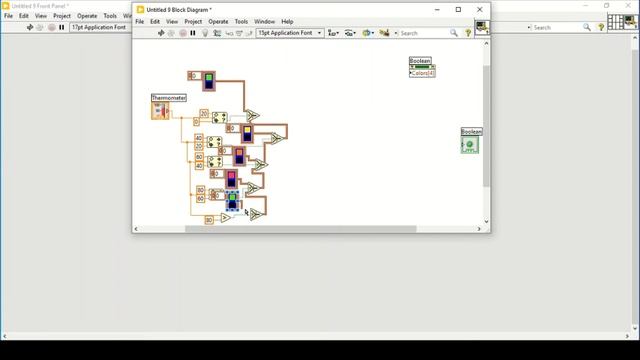640x360 pixels.
Task: Open the search options arrow beside Block Diagram Search
Action: point(396,33)
